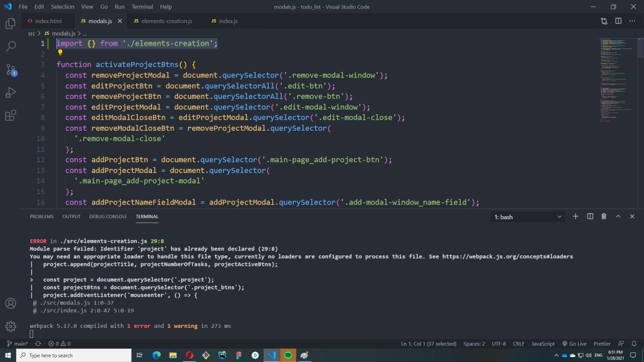The height and width of the screenshot is (362, 644).
Task: Change the JavaScript language mode
Action: pos(543,343)
